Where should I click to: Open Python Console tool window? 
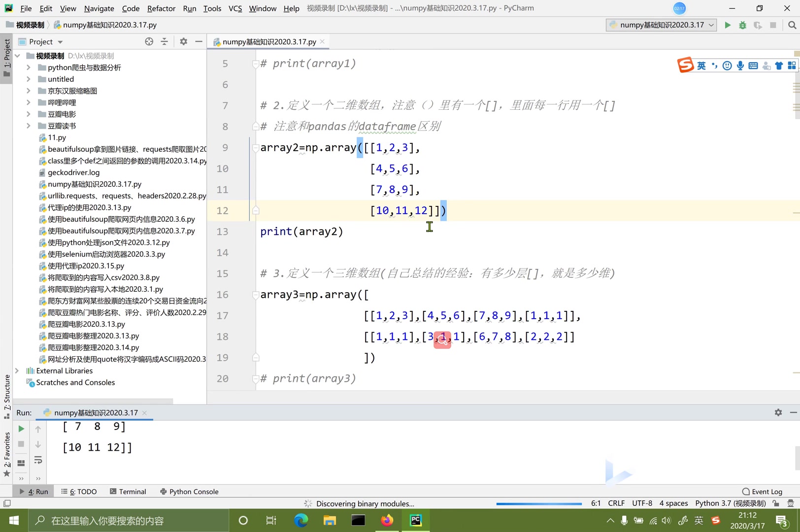(189, 492)
